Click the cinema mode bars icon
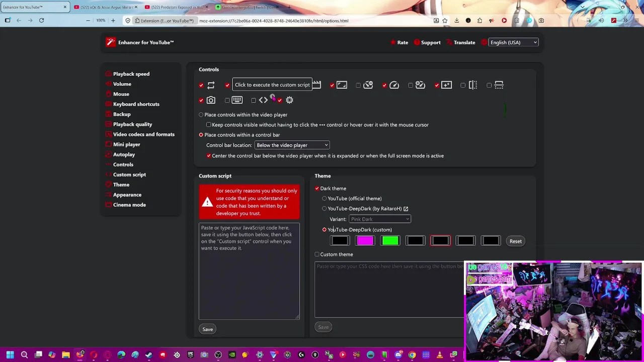Viewport: 644px width, 362px height. (499, 85)
